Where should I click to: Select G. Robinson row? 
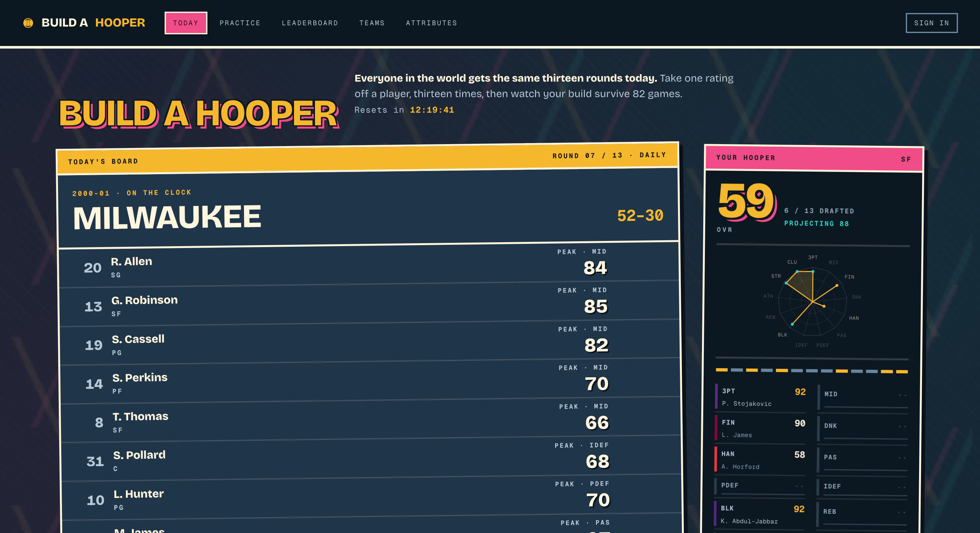pyautogui.click(x=369, y=303)
